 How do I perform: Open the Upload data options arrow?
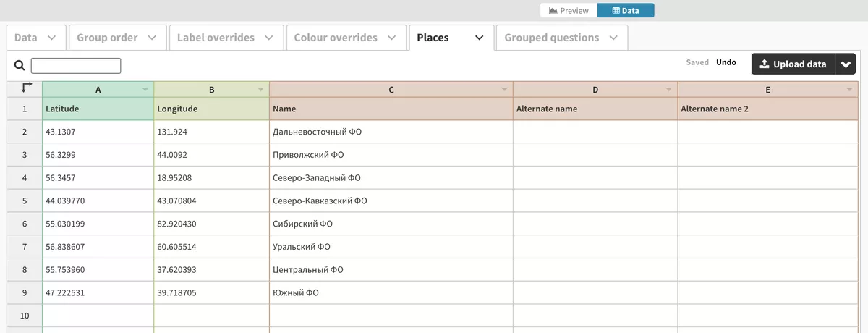846,64
